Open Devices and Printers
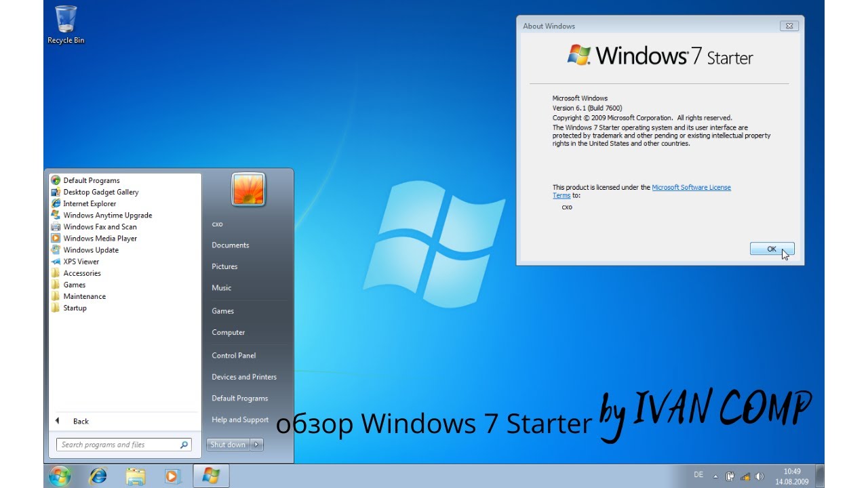 244,377
